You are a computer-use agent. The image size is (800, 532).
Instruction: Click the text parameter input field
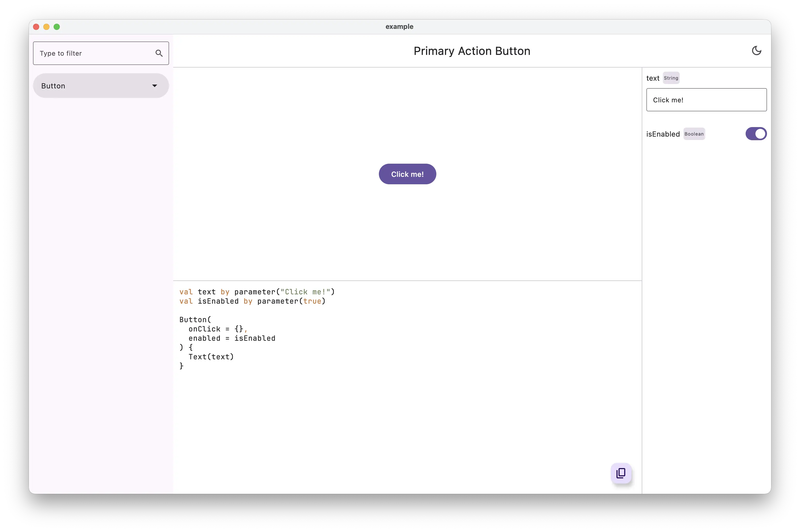[706, 100]
